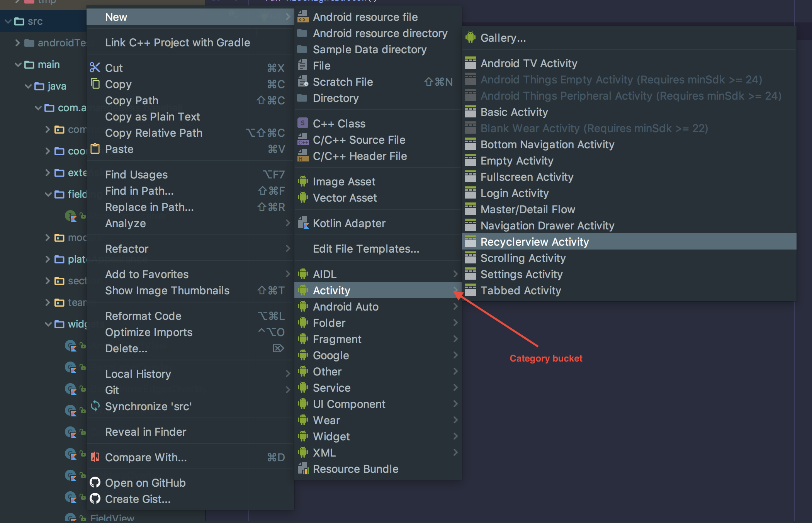Choose Find Usages
The image size is (812, 523).
pyautogui.click(x=190, y=174)
